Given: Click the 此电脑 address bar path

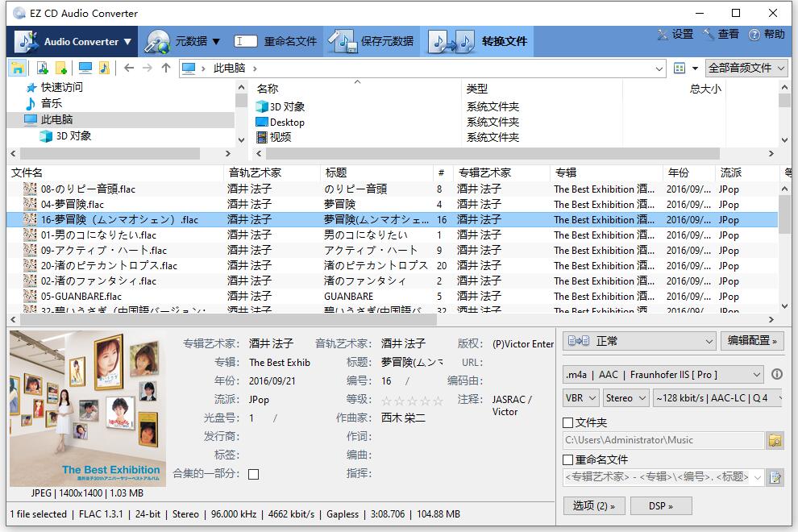Looking at the screenshot, I should 229,69.
